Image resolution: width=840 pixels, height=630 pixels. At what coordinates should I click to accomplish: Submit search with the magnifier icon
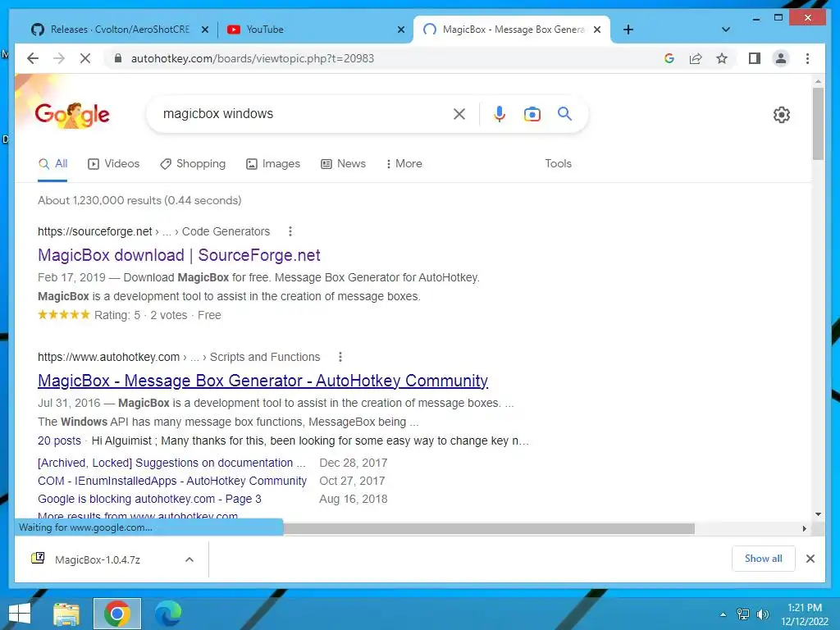(x=564, y=113)
